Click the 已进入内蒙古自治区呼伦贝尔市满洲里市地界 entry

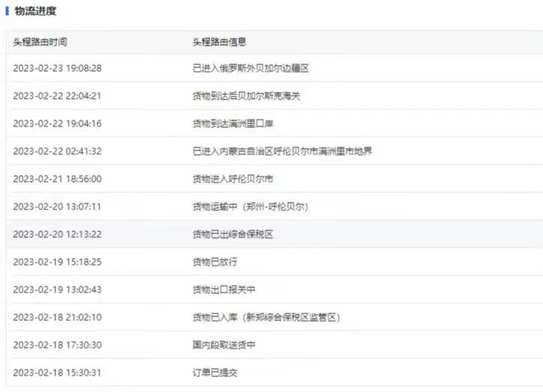pos(282,151)
